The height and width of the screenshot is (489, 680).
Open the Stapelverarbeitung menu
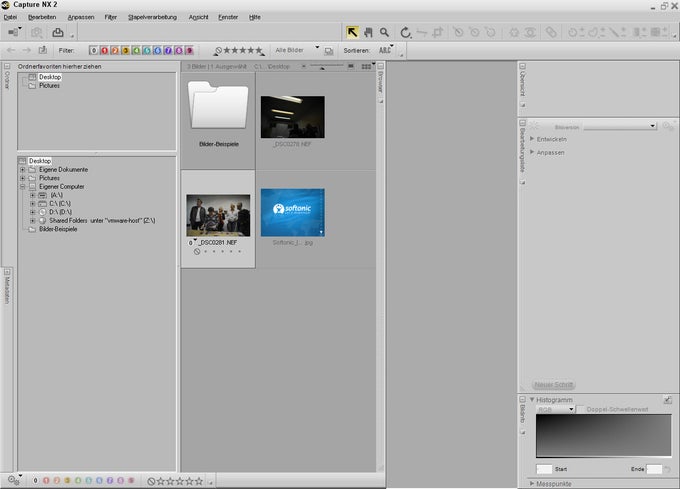tap(152, 17)
